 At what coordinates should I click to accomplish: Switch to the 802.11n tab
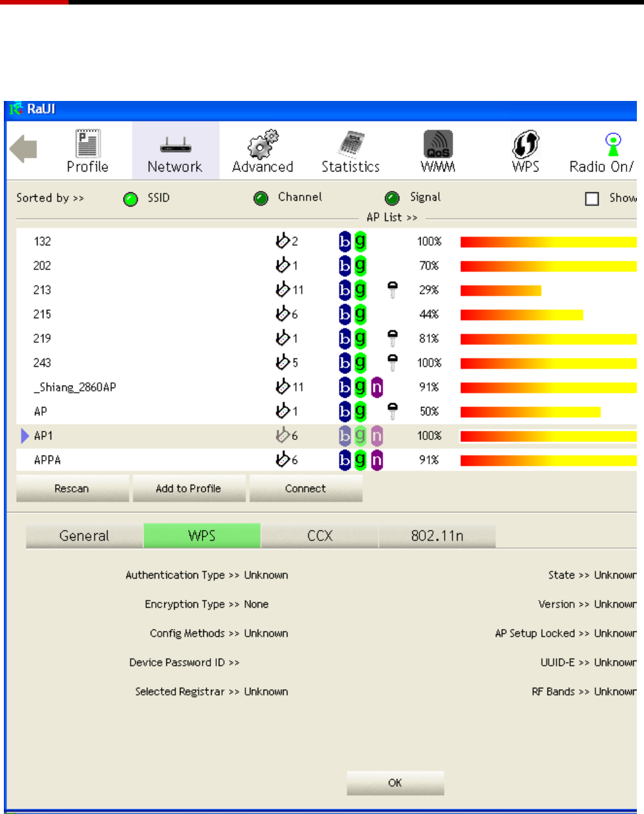[x=437, y=536]
